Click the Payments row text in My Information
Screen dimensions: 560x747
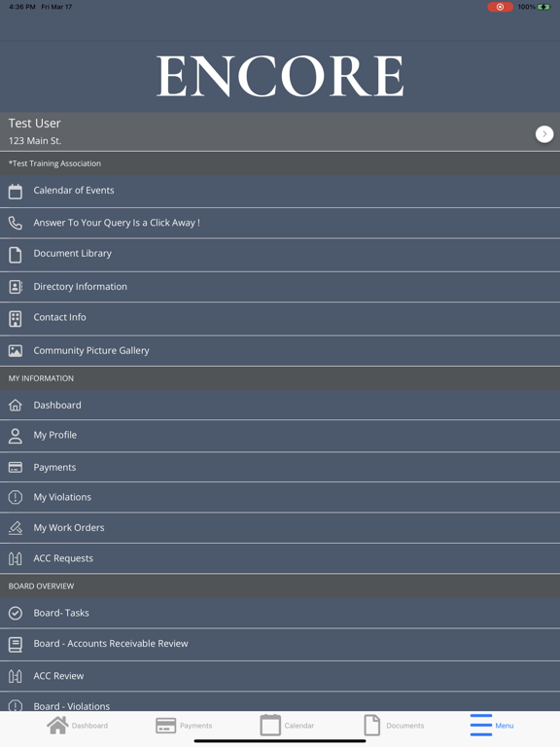54,468
